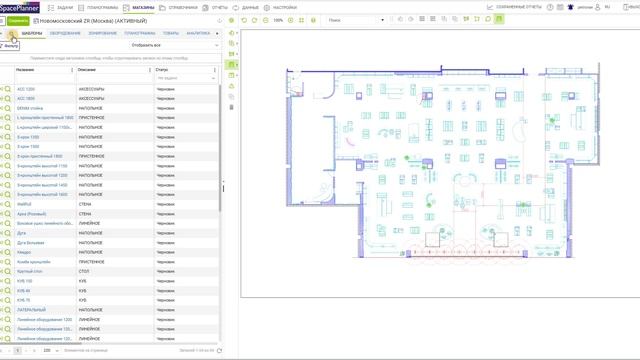The width and height of the screenshot is (640, 360).
Task: Switch to the ЗОНИРОВАНИЕ tab
Action: point(102,33)
